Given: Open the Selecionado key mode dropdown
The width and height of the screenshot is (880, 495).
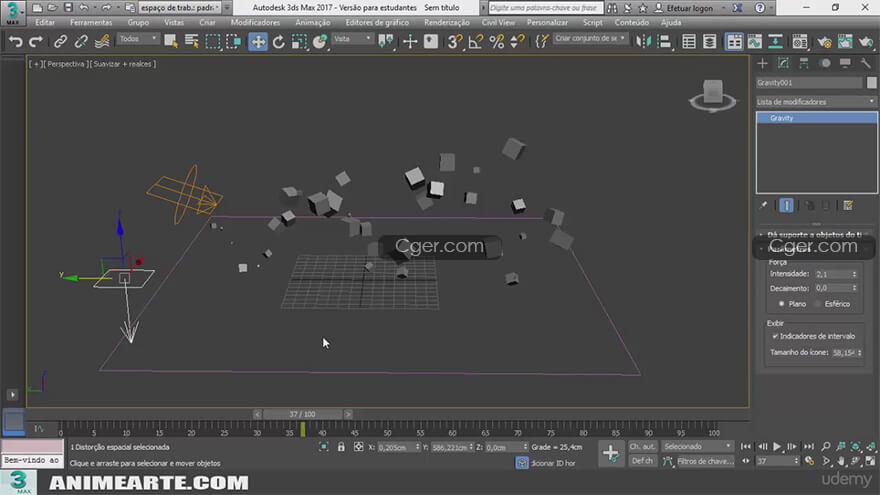Looking at the screenshot, I should click(697, 447).
